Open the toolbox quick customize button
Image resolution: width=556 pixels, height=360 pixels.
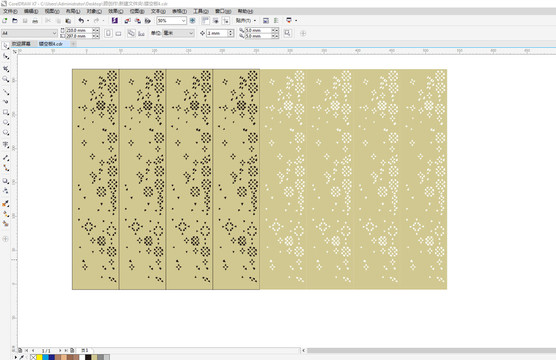coord(5,239)
